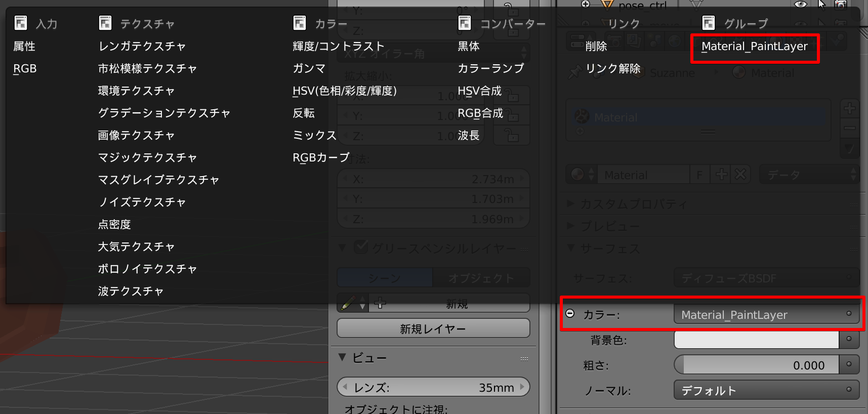Image resolution: width=868 pixels, height=414 pixels.
Task: Choose マジックテクスチャ entry
Action: tap(147, 157)
